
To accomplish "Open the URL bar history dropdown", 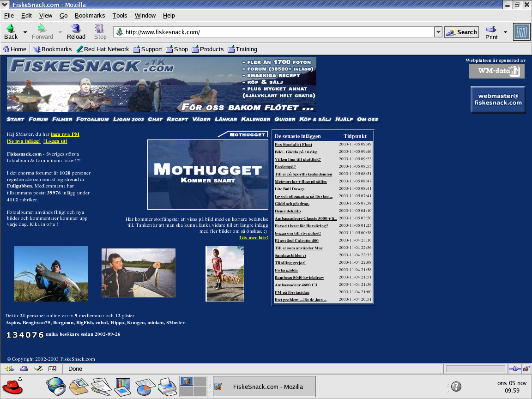I will pyautogui.click(x=438, y=32).
